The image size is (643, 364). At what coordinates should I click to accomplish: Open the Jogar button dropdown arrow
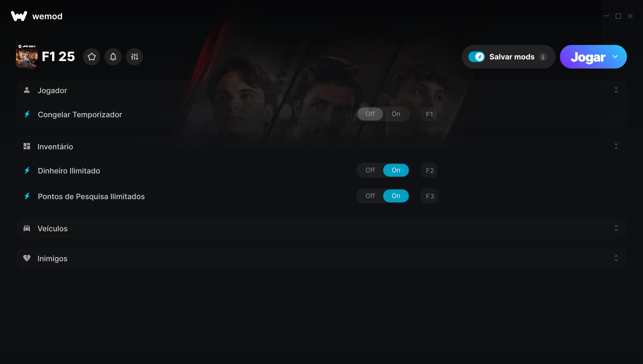[x=615, y=57]
